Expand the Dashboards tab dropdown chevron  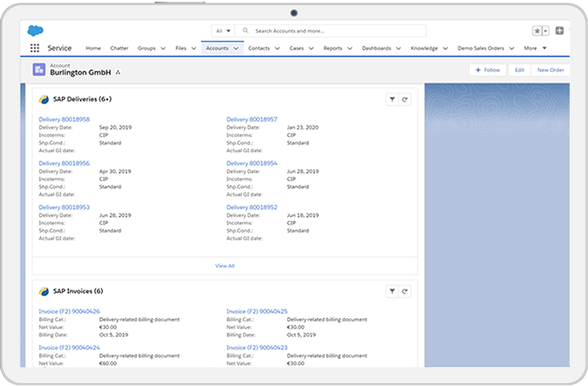399,48
